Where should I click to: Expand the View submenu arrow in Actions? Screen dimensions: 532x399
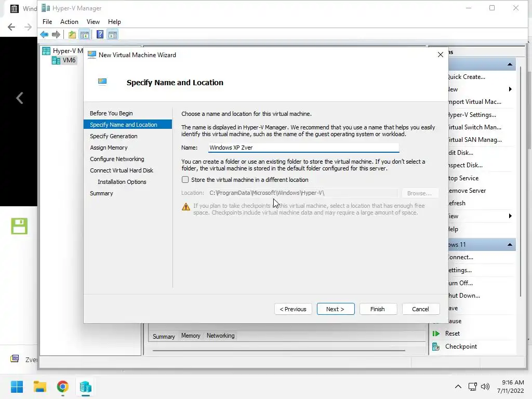510,216
